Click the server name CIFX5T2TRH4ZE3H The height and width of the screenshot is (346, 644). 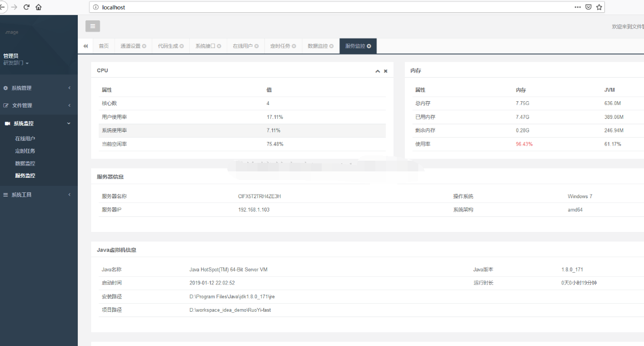coord(260,197)
